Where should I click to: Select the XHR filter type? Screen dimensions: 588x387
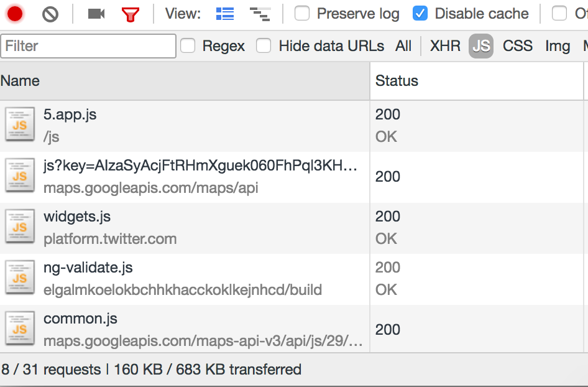[445, 46]
